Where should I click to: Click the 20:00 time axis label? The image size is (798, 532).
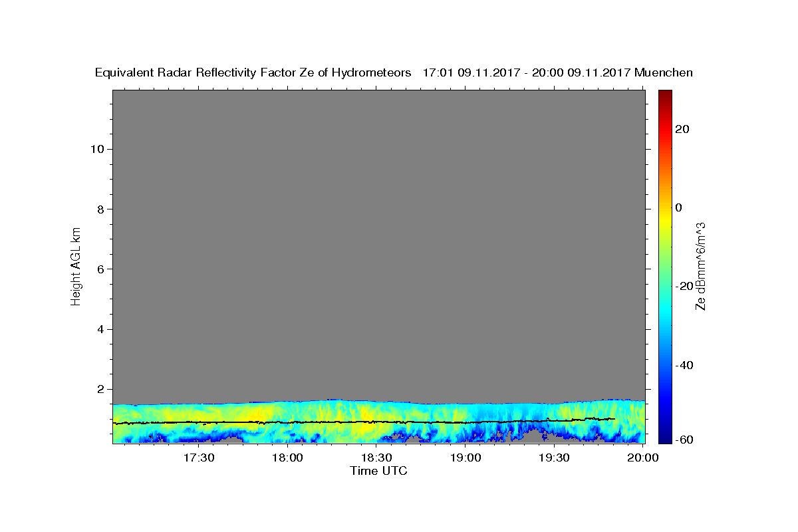[x=643, y=458]
